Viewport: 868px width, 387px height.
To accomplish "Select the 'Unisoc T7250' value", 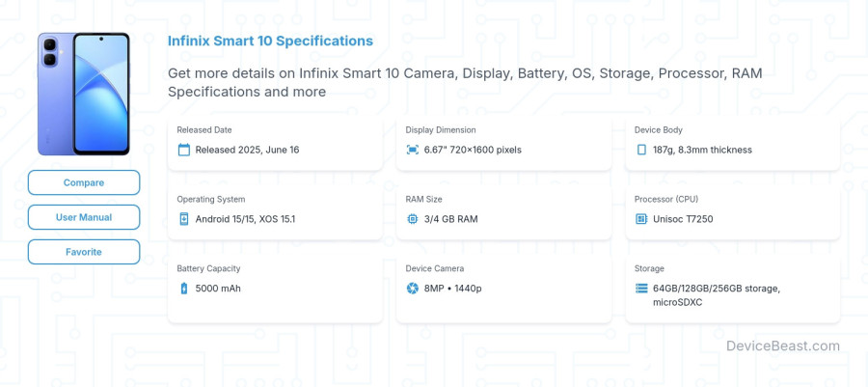I will (x=683, y=219).
